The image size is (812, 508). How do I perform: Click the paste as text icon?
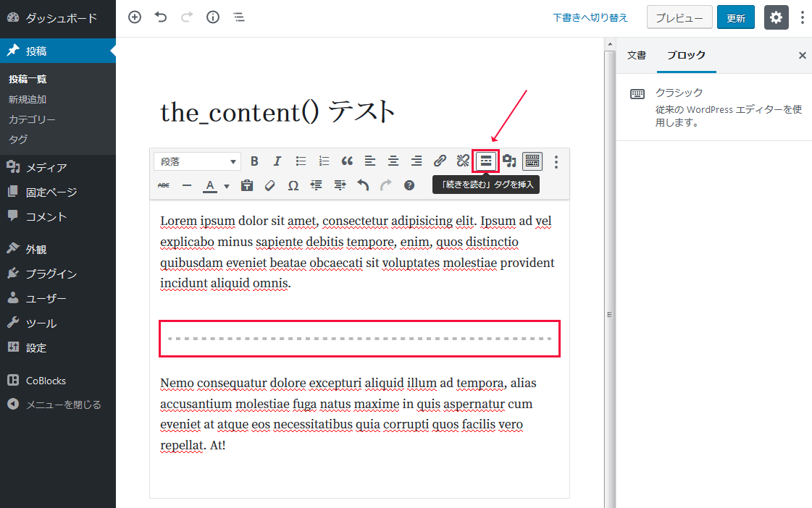[247, 185]
